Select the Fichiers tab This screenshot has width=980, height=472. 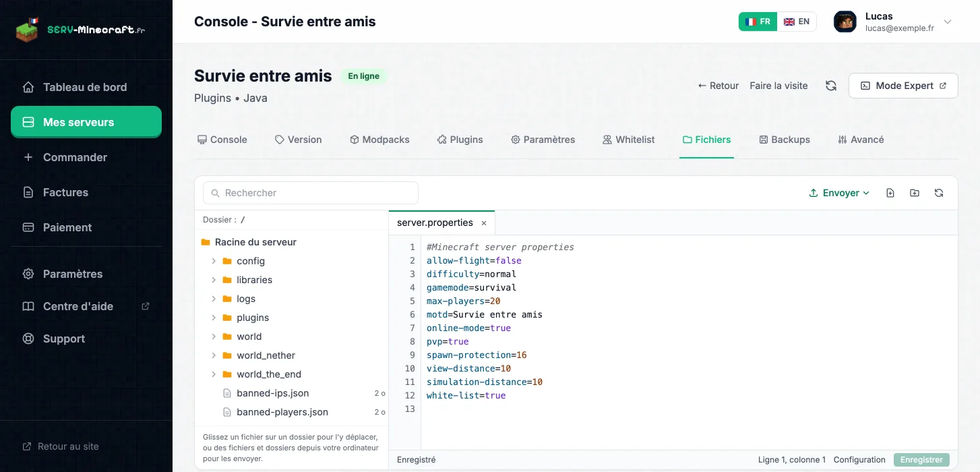coord(706,140)
